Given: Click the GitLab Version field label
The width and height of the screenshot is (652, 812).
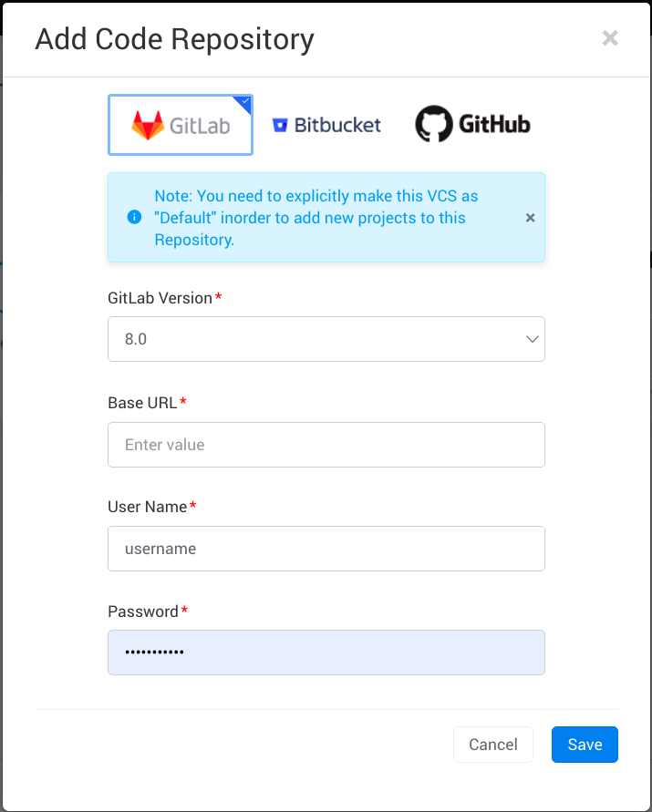Looking at the screenshot, I should 160,298.
